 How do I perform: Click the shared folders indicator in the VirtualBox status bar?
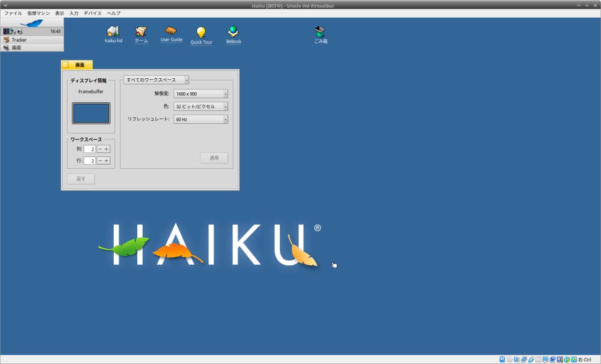(x=538, y=359)
